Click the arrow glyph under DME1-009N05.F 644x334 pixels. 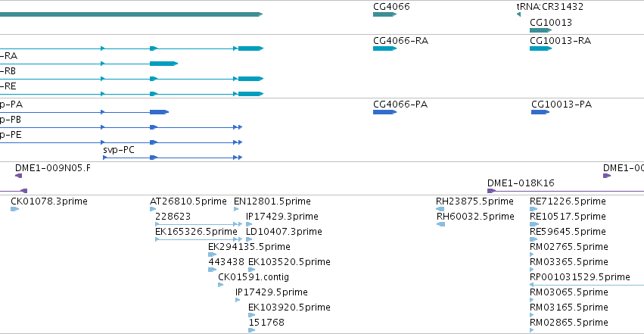tap(18, 176)
